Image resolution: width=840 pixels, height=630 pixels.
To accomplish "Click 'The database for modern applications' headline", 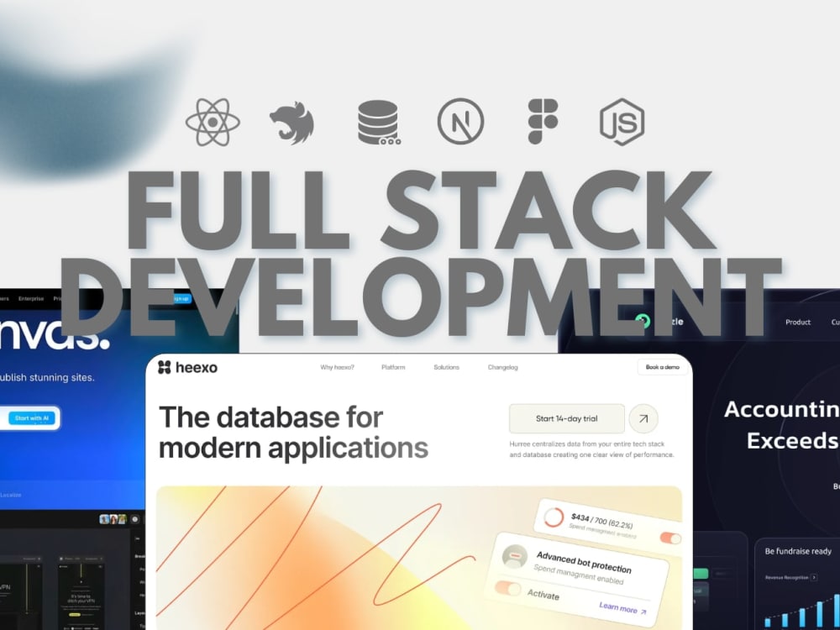I will (293, 433).
